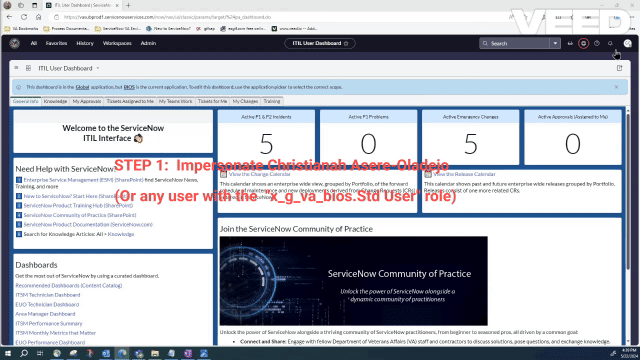Viewport: 640px width, 360px height.
Task: Open the discussions sidebar icon
Action: [570, 43]
